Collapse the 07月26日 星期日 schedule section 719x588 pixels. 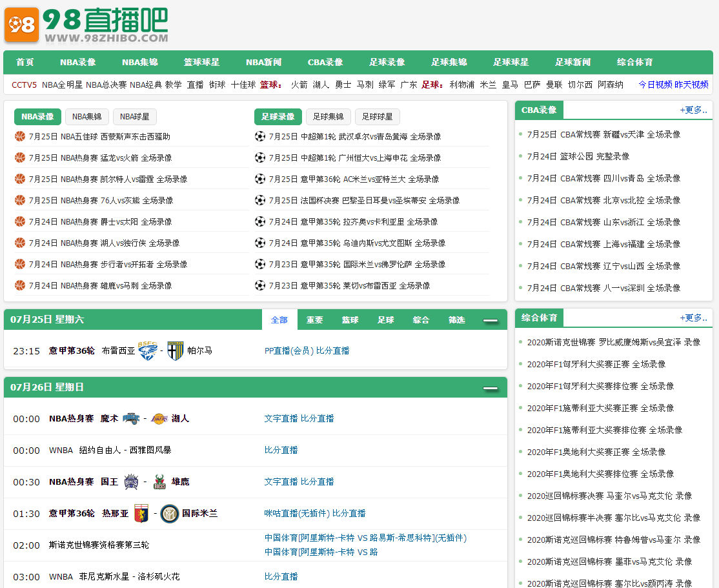tap(490, 388)
